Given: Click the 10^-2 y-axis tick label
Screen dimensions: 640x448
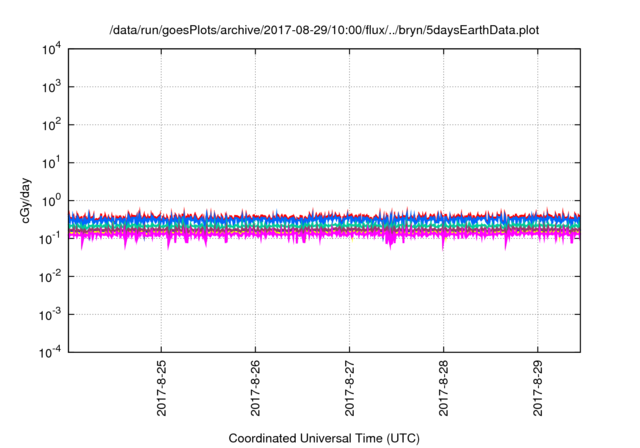Looking at the screenshot, I should 51,277.
